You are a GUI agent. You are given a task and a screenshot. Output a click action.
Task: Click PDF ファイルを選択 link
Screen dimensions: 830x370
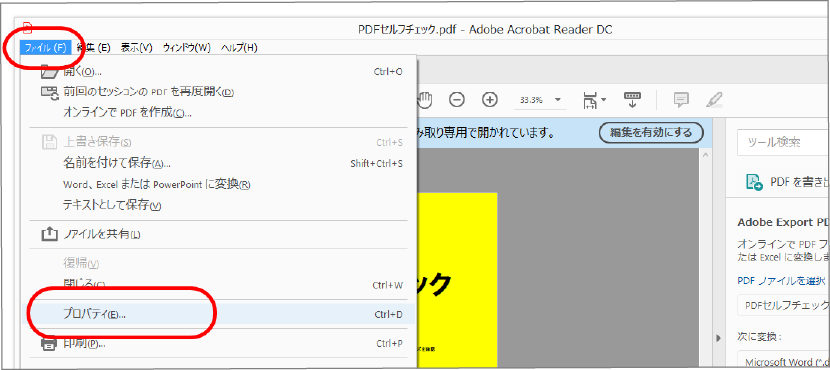(781, 281)
